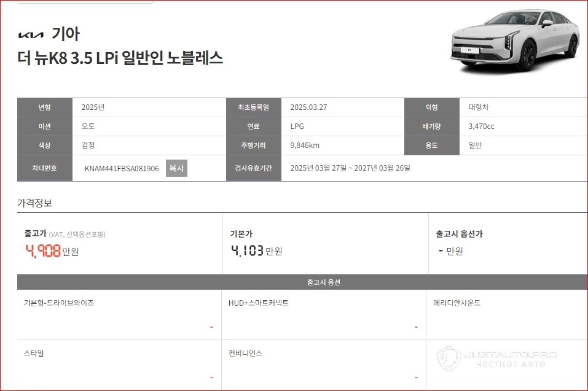Screen dimensions: 588x391
Task: Click the 검사유효기간 inspection date range
Action: 350,168
